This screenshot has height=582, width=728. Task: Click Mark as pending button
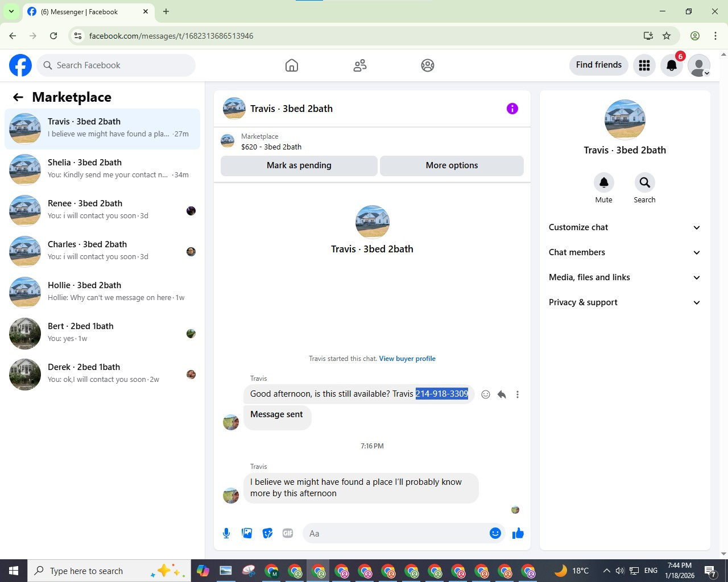coord(299,165)
